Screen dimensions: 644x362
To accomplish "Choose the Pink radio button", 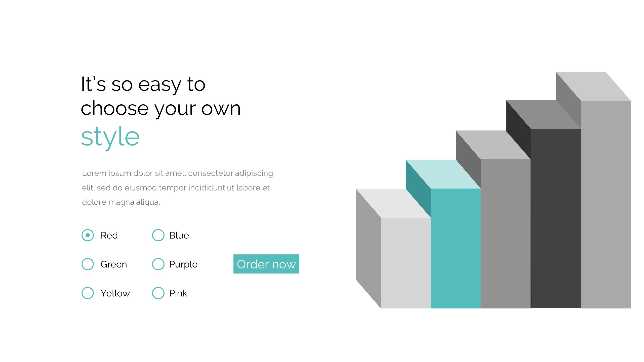I will (158, 293).
